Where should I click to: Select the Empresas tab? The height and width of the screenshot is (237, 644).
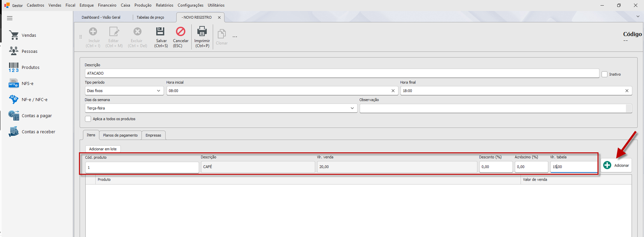coord(153,135)
